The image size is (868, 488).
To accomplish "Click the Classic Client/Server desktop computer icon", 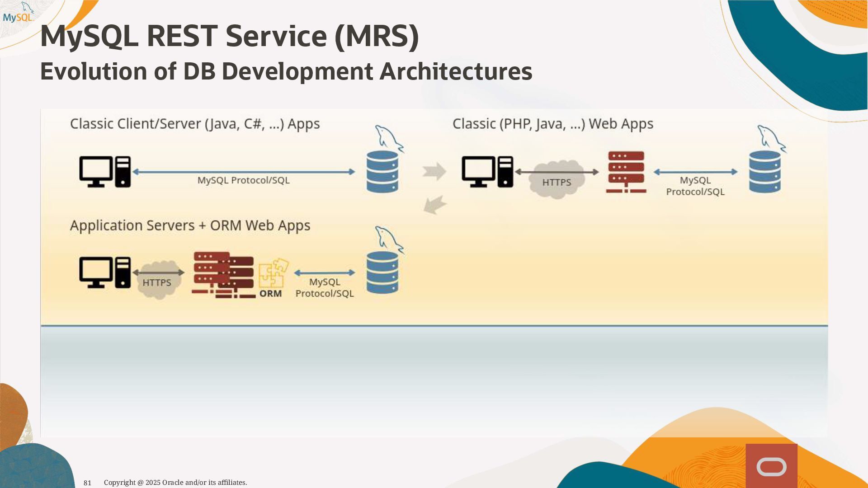I will (x=105, y=172).
